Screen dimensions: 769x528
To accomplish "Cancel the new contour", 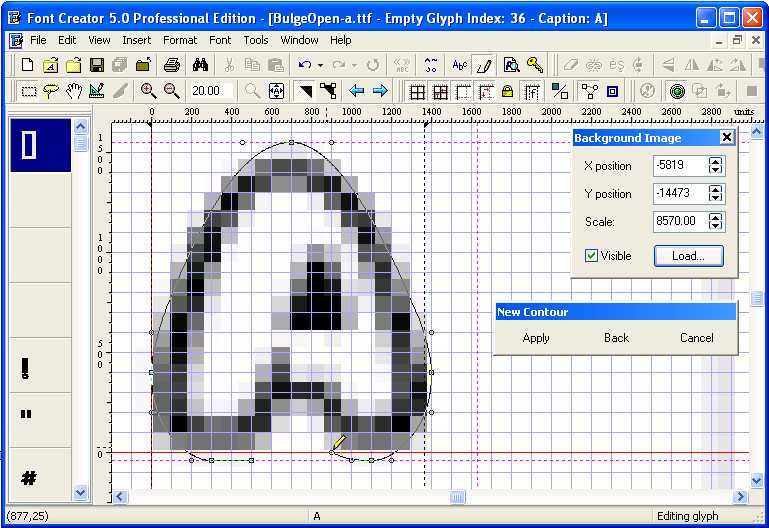I will coord(696,338).
